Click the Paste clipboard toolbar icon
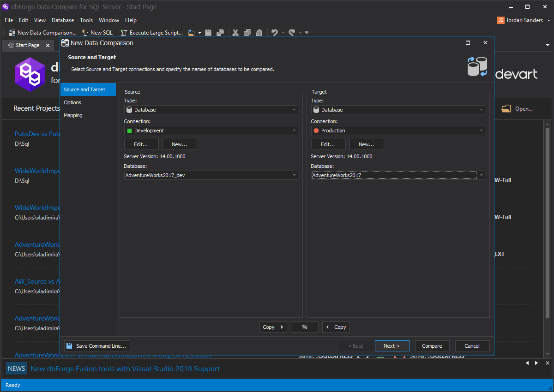554x392 pixels. pos(259,33)
